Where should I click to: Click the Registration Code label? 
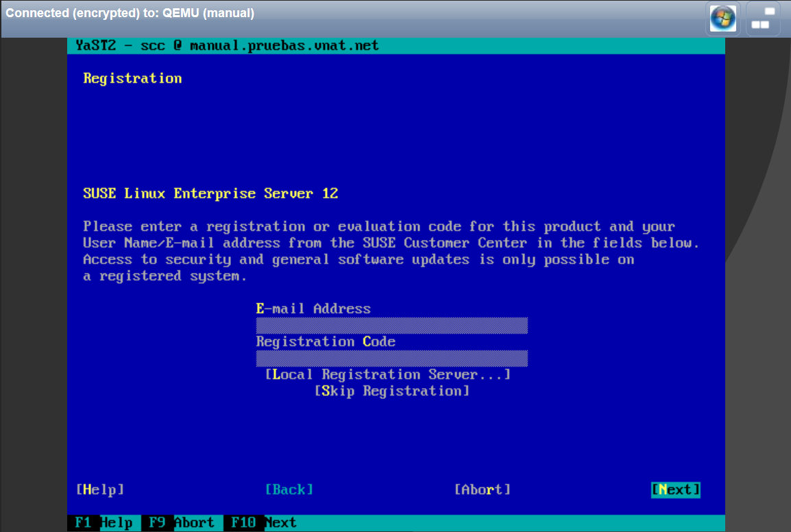click(326, 341)
